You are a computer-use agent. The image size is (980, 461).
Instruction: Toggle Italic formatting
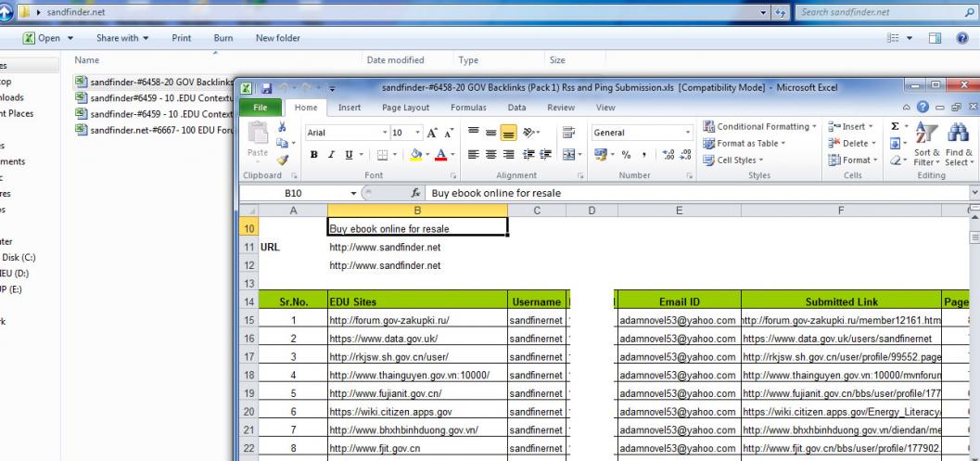pos(331,155)
